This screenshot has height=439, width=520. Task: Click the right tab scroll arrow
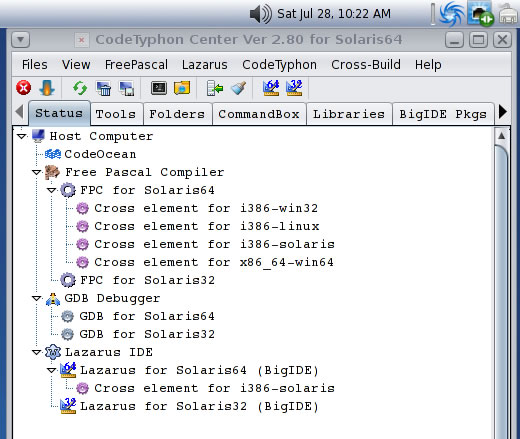tap(502, 112)
